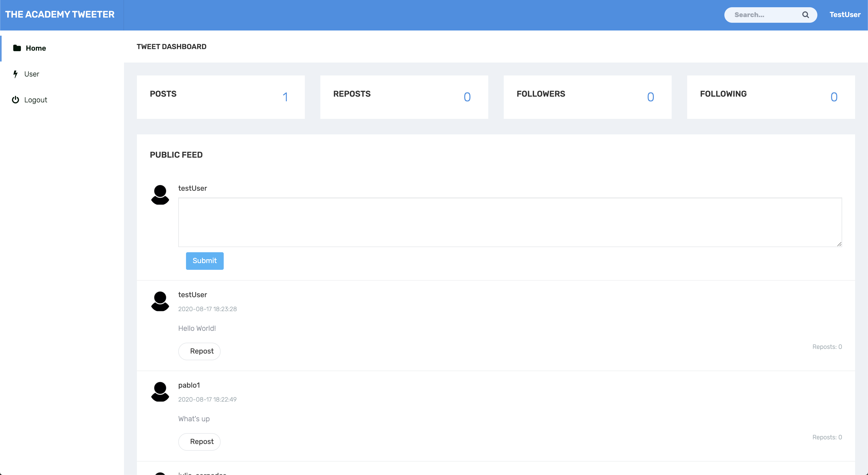Click The Academy Tweeter logo title
This screenshot has height=475, width=868.
click(60, 14)
